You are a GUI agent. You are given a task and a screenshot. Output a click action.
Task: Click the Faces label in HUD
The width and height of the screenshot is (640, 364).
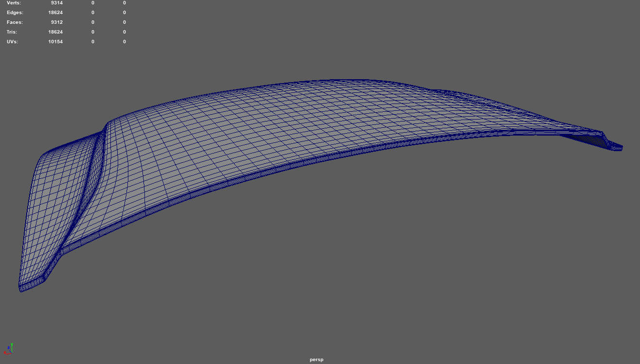[x=15, y=22]
